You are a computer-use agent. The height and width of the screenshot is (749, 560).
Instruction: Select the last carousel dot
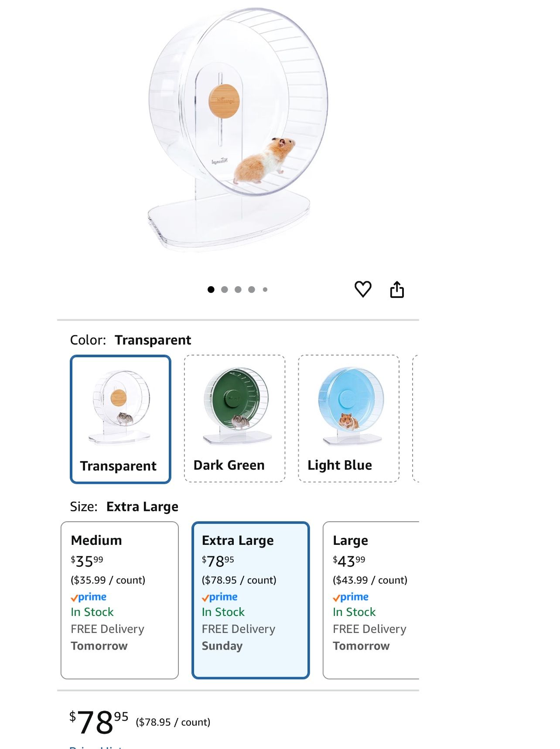[264, 288]
